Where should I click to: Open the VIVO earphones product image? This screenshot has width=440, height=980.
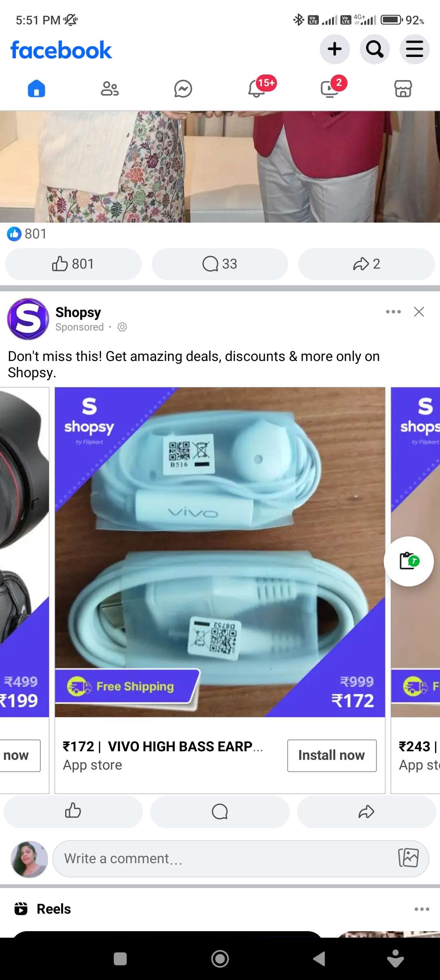click(x=220, y=552)
